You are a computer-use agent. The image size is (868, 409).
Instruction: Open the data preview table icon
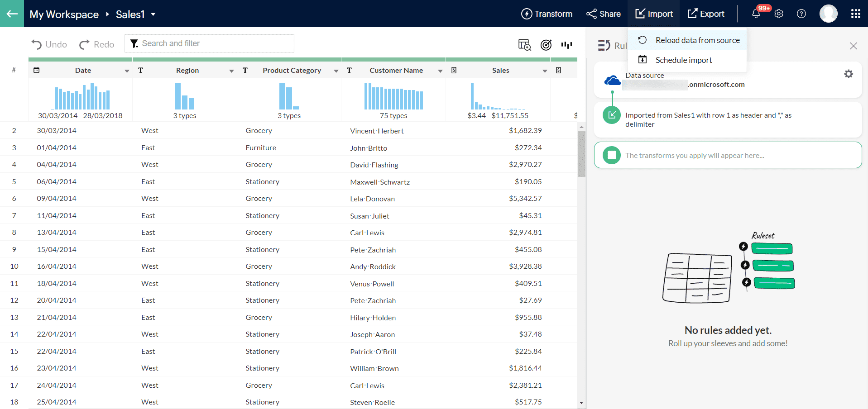(524, 45)
